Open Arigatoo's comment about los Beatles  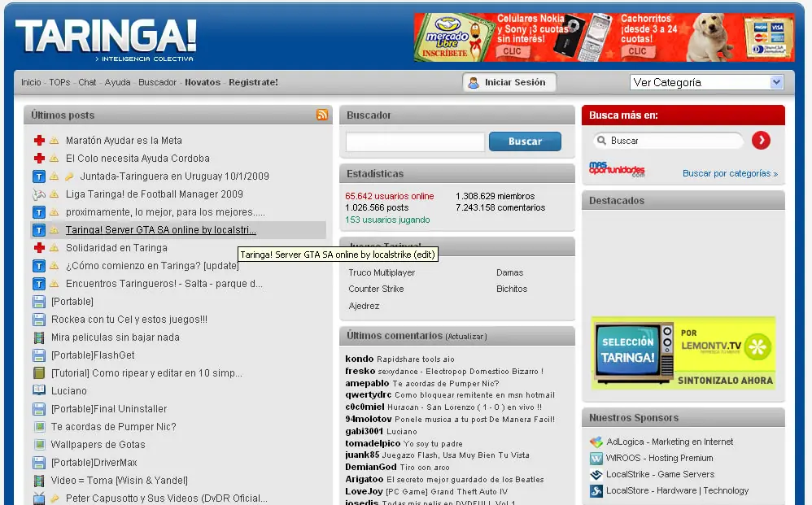click(465, 480)
